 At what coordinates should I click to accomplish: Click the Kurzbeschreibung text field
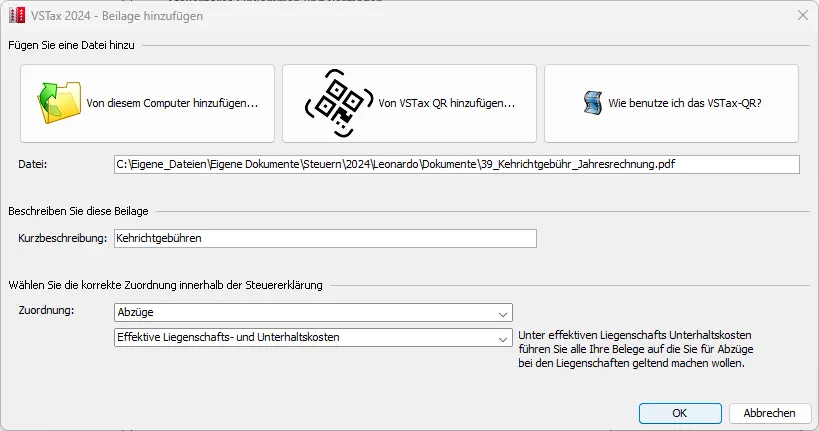pos(325,238)
